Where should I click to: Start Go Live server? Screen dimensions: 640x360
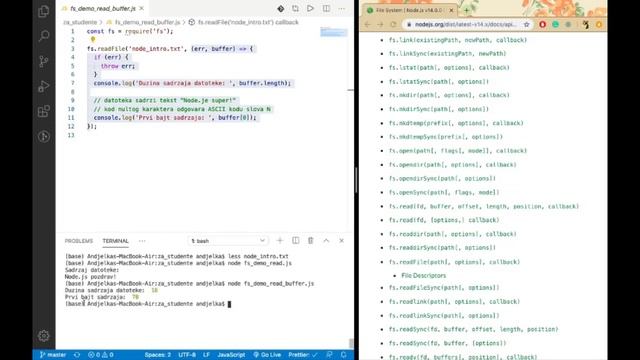[267, 355]
